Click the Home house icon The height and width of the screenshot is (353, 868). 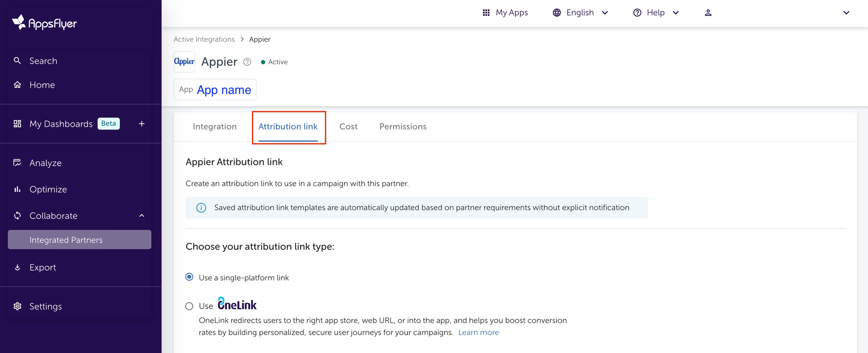(17, 85)
